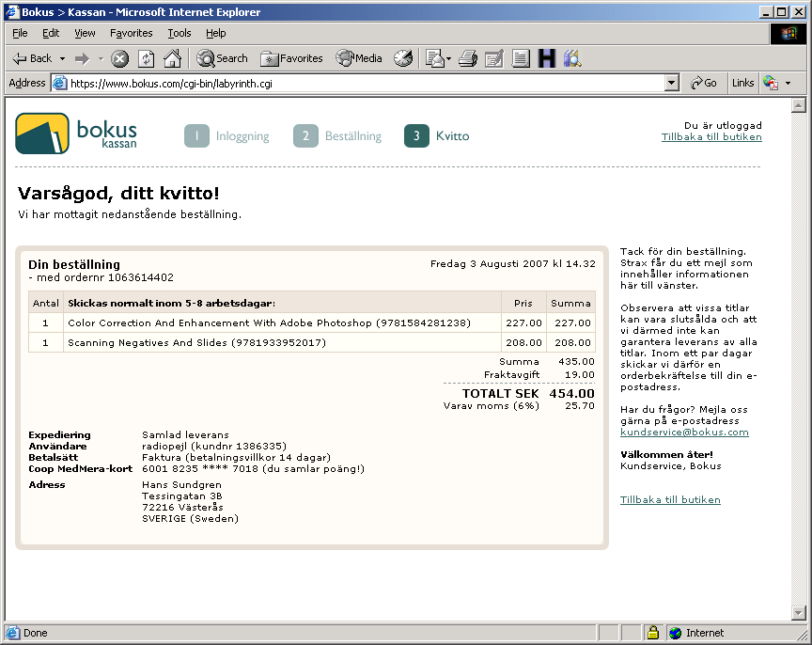Screen dimensions: 812x645
Task: Expand the address bar dropdown
Action: 672,83
